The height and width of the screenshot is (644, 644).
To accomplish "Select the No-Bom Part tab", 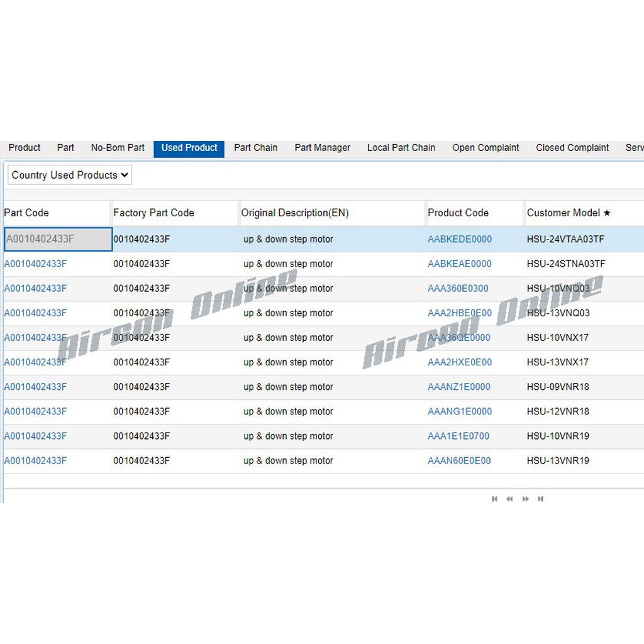I will 118,148.
